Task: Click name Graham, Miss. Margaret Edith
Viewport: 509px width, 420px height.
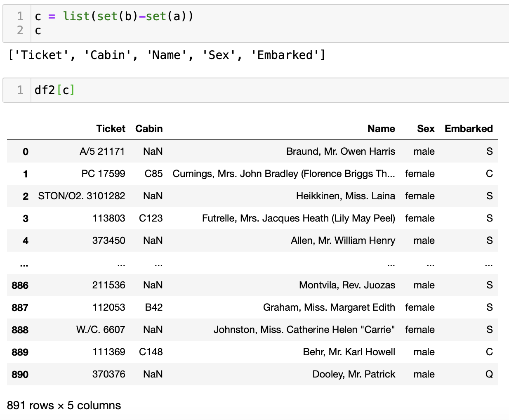Action: pos(329,307)
